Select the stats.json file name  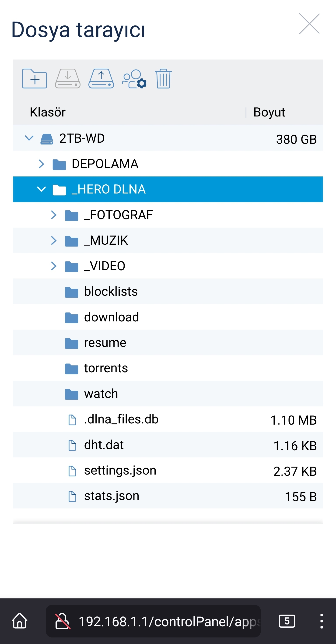coord(112,496)
